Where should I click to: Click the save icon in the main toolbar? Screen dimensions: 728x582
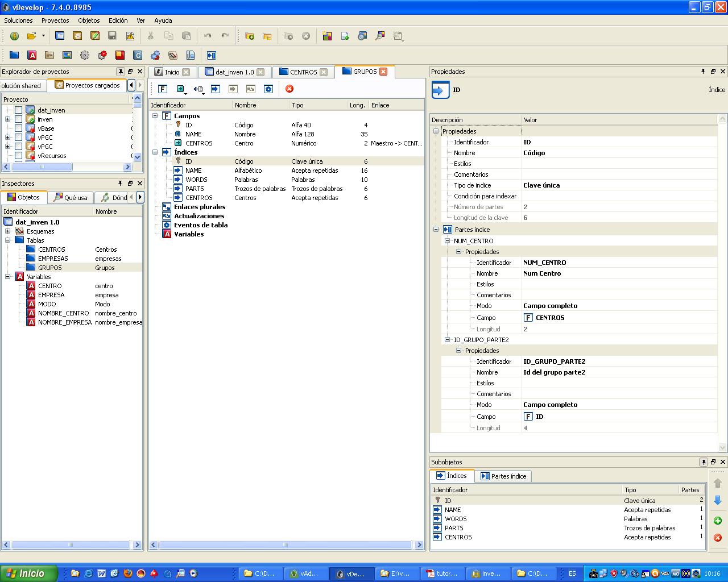tap(112, 36)
